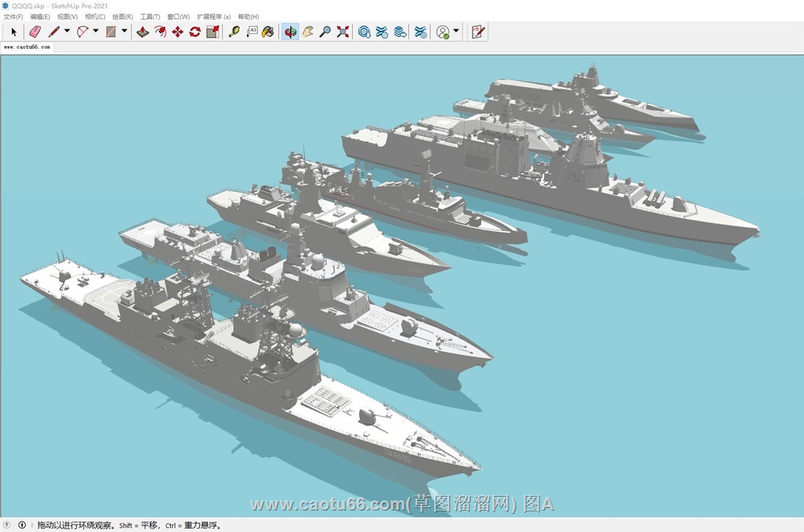The height and width of the screenshot is (532, 804).
Task: Pick the pink Eraser tool
Action: pyautogui.click(x=36, y=31)
